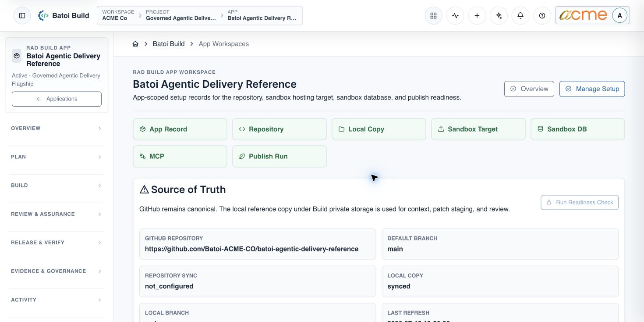Click the LAST REFRESH label
644x322 pixels.
coord(408,313)
